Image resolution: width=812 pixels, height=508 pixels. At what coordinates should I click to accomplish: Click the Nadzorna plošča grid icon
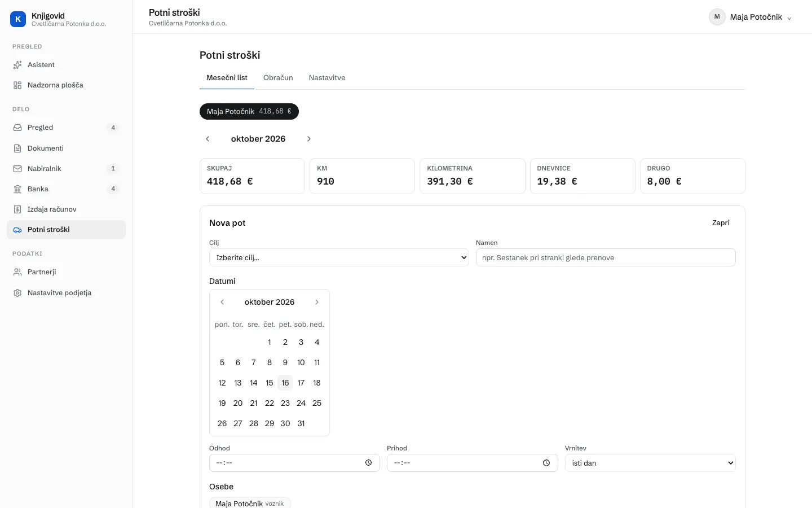[x=17, y=85]
